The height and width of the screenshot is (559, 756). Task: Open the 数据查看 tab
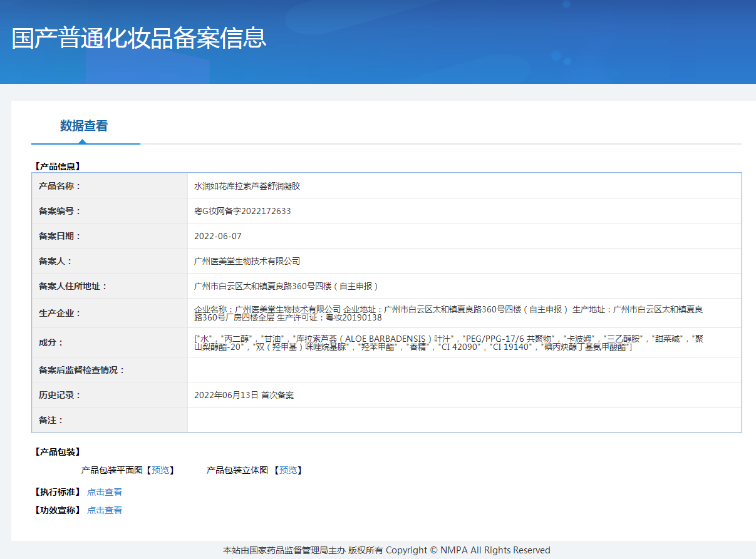(x=84, y=126)
